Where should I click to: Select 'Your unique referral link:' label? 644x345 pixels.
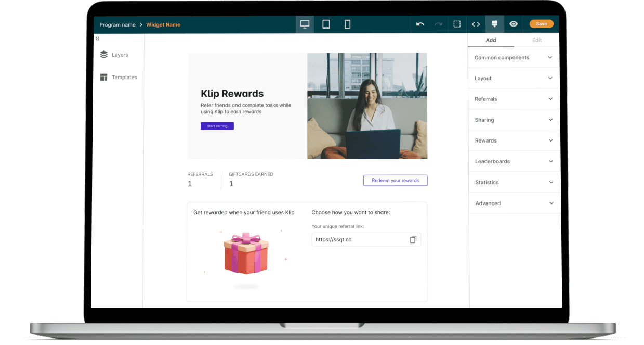338,226
